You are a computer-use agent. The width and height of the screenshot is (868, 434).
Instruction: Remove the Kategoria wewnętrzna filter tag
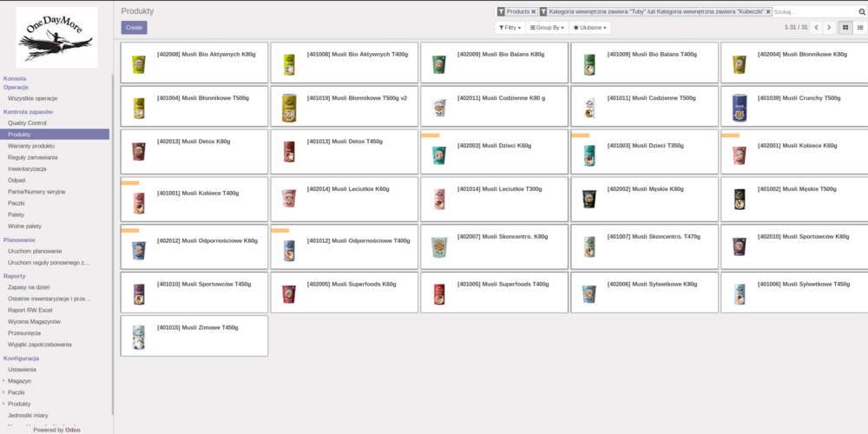tap(768, 12)
